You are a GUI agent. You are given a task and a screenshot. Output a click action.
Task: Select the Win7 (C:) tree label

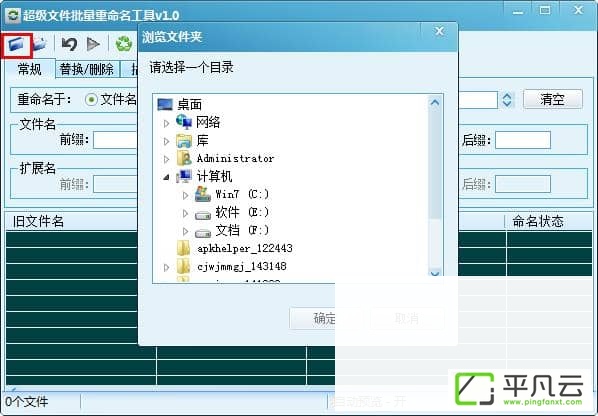click(242, 194)
